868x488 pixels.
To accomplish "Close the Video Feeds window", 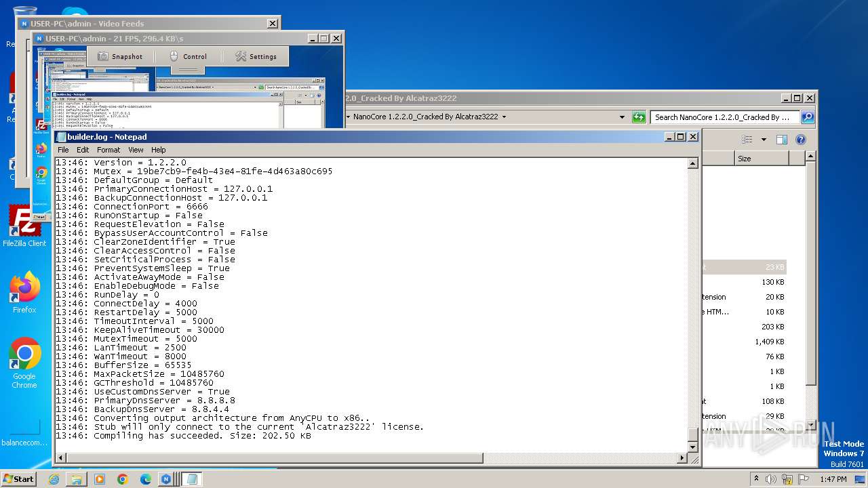I will coord(272,24).
